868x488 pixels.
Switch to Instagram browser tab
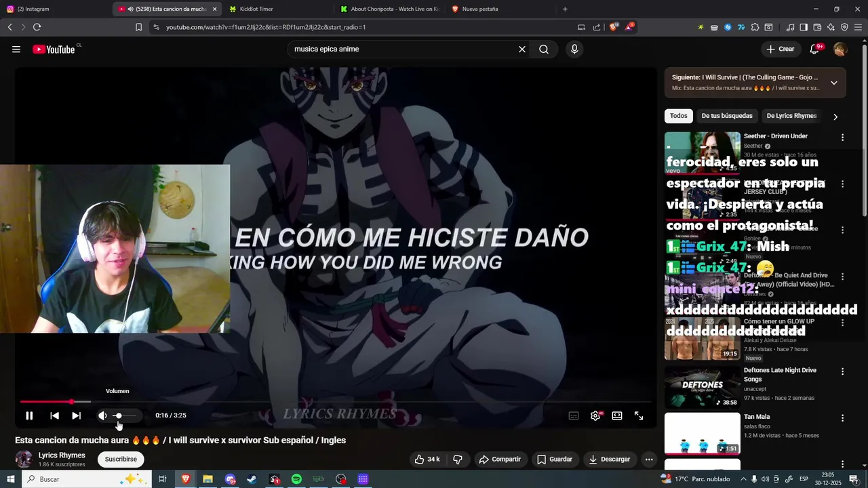tap(56, 9)
